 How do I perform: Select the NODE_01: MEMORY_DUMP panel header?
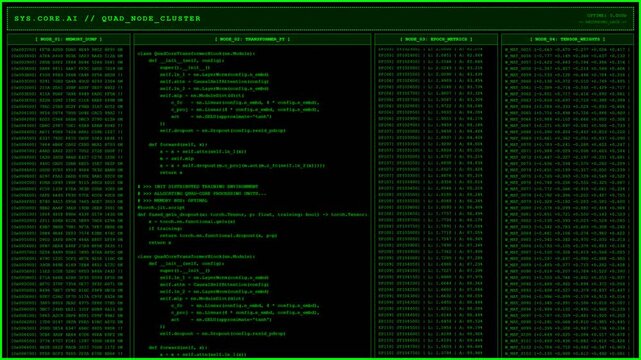pyautogui.click(x=69, y=39)
